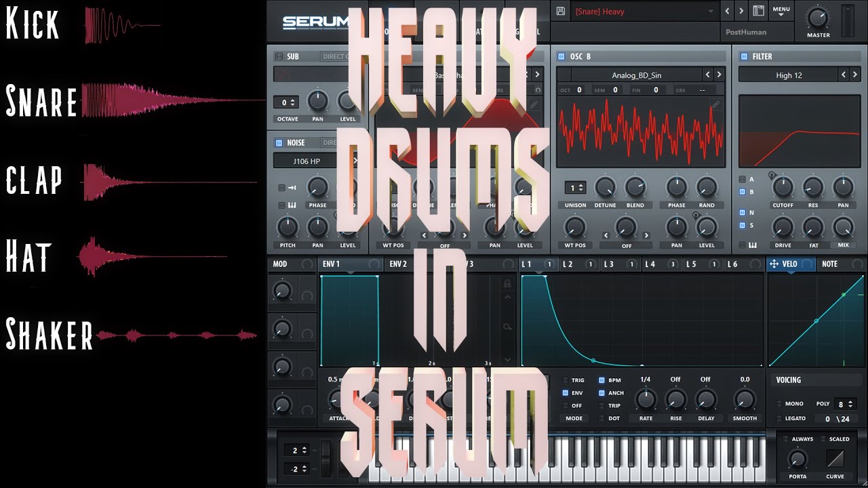Increase the POLY voice count stepper

(851, 401)
